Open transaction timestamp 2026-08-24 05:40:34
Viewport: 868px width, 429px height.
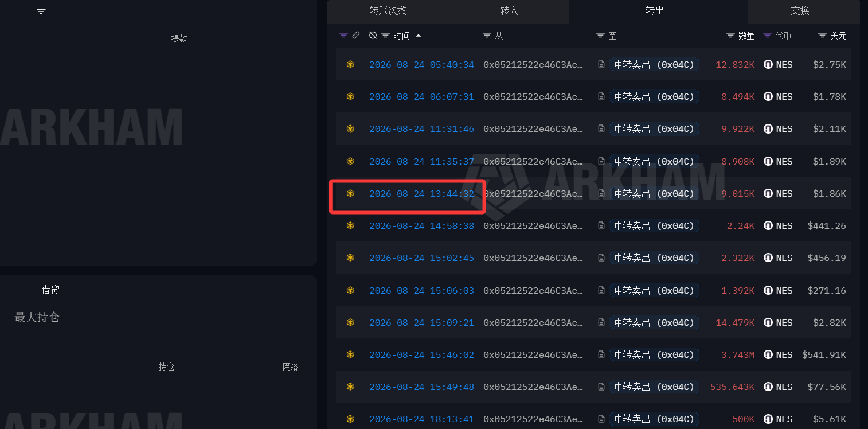(x=421, y=65)
